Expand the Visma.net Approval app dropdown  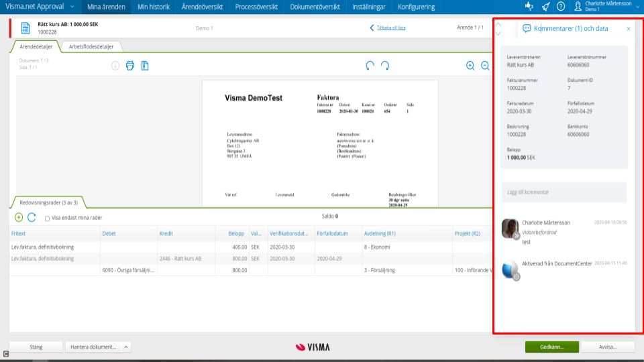point(72,7)
